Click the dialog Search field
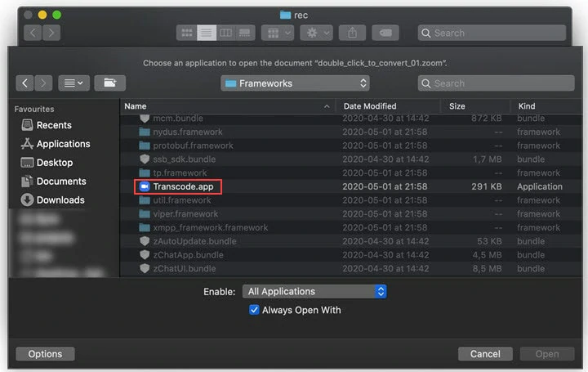This screenshot has width=588, height=372. pyautogui.click(x=496, y=83)
